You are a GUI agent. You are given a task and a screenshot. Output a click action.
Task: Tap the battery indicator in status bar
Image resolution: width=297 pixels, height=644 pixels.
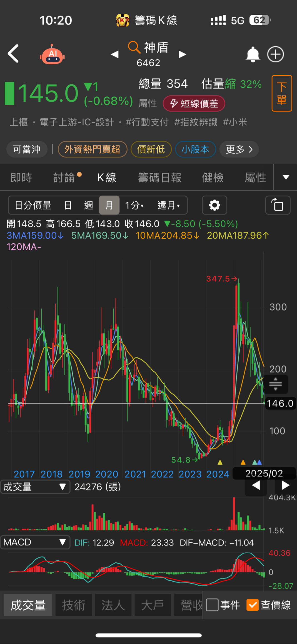tap(260, 20)
